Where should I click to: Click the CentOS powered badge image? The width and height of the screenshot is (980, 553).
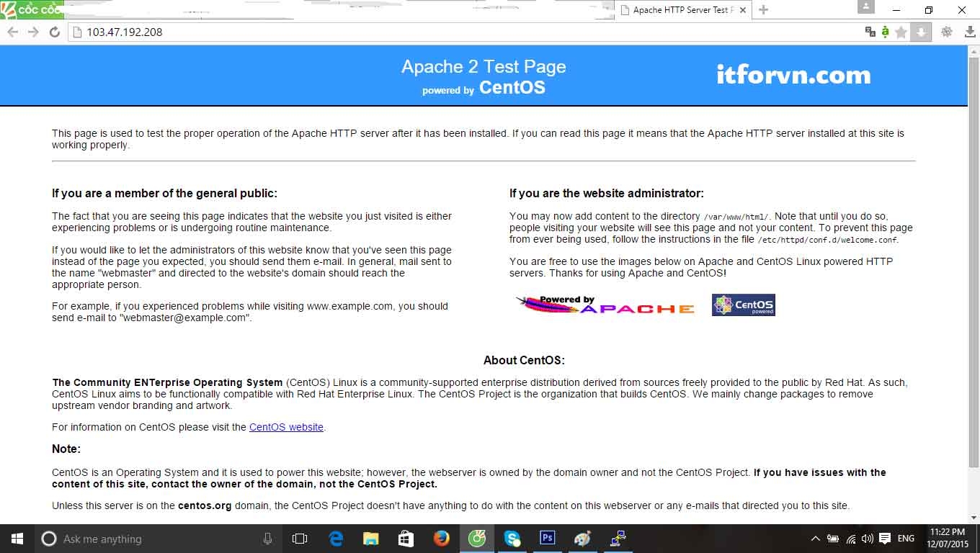coord(743,305)
